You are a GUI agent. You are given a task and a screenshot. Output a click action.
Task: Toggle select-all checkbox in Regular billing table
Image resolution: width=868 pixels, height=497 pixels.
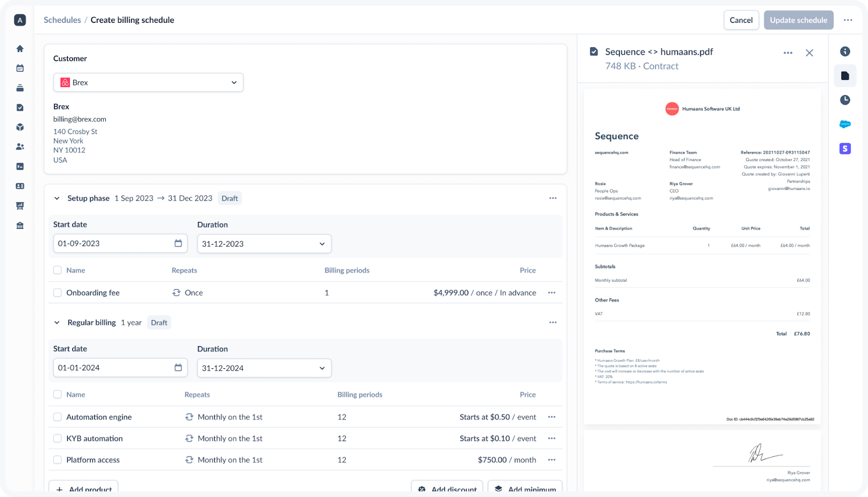click(x=58, y=394)
